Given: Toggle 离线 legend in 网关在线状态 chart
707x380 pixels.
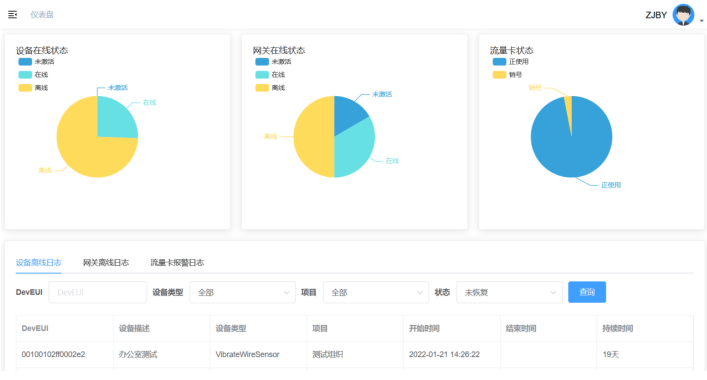Looking at the screenshot, I should pos(270,88).
